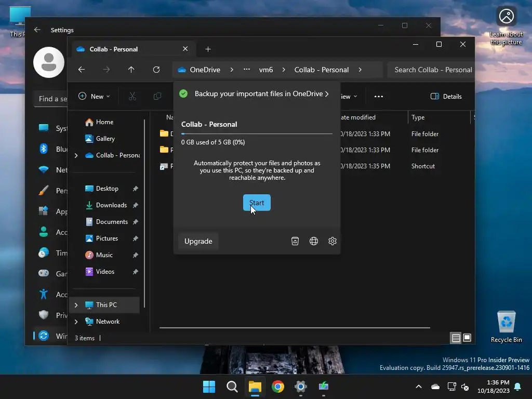
Task: Toggle the Details pane button
Action: tap(446, 96)
